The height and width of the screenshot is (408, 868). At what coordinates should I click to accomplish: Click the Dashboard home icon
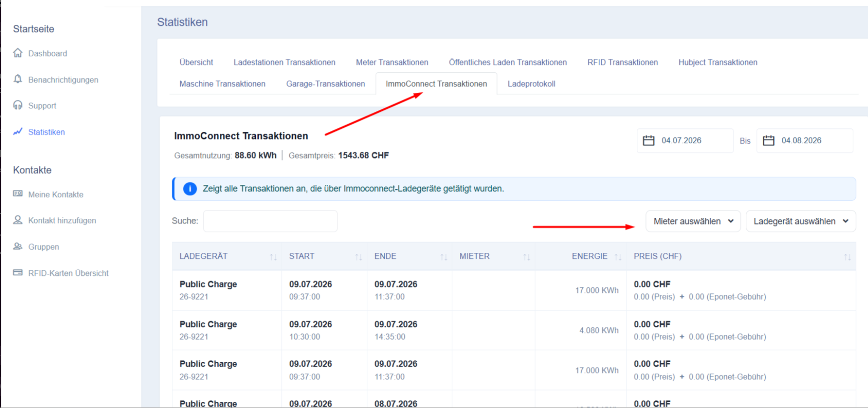click(18, 53)
